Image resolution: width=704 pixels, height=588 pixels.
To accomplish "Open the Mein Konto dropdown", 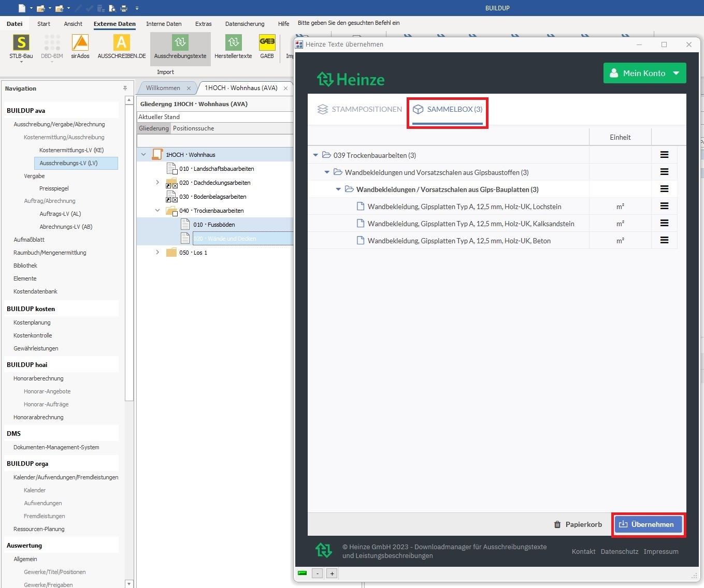I will click(x=644, y=73).
